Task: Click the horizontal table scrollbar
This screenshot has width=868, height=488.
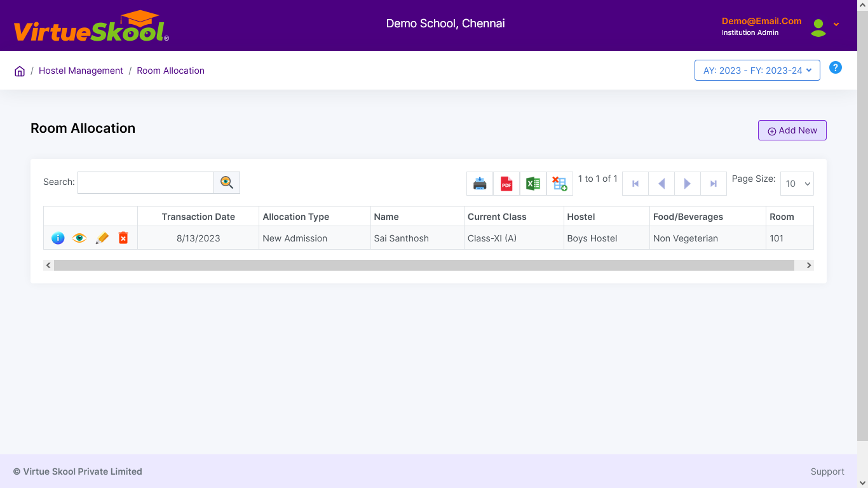Action: click(x=424, y=266)
